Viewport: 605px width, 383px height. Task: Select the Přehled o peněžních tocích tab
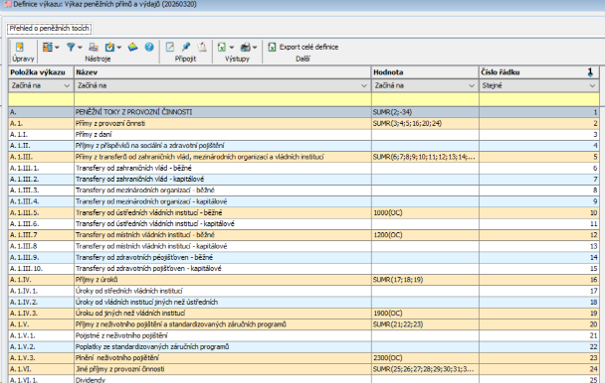pyautogui.click(x=49, y=29)
